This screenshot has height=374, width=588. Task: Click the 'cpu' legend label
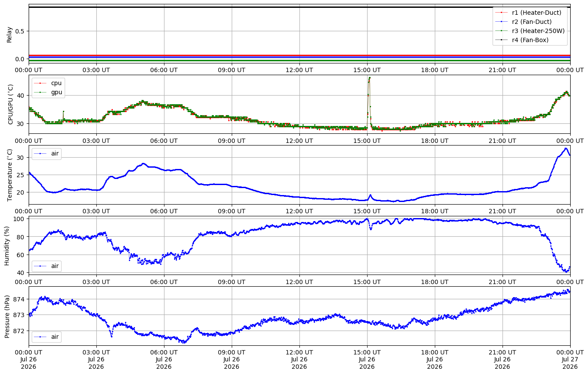pos(56,83)
